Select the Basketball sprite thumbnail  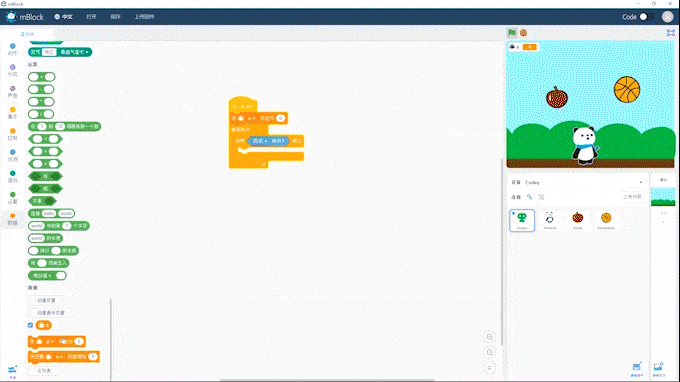pos(606,220)
